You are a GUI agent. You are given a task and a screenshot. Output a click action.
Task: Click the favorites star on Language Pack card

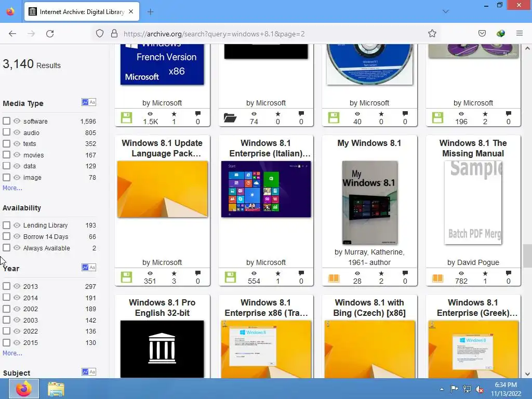(x=174, y=273)
